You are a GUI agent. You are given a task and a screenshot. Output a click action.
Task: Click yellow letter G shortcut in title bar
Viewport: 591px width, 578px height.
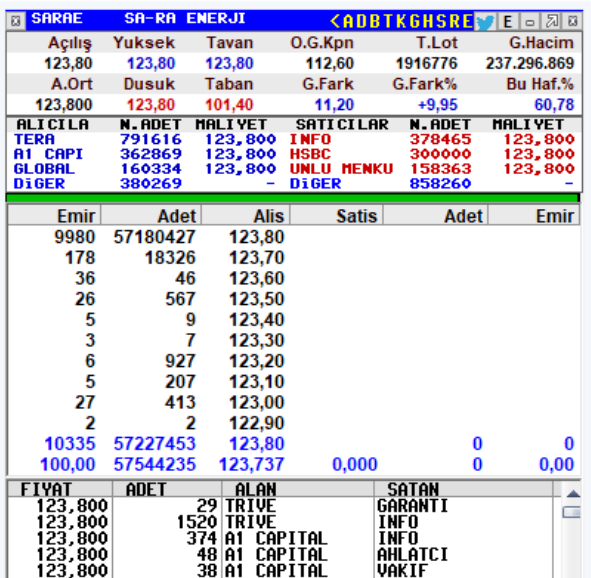click(415, 21)
